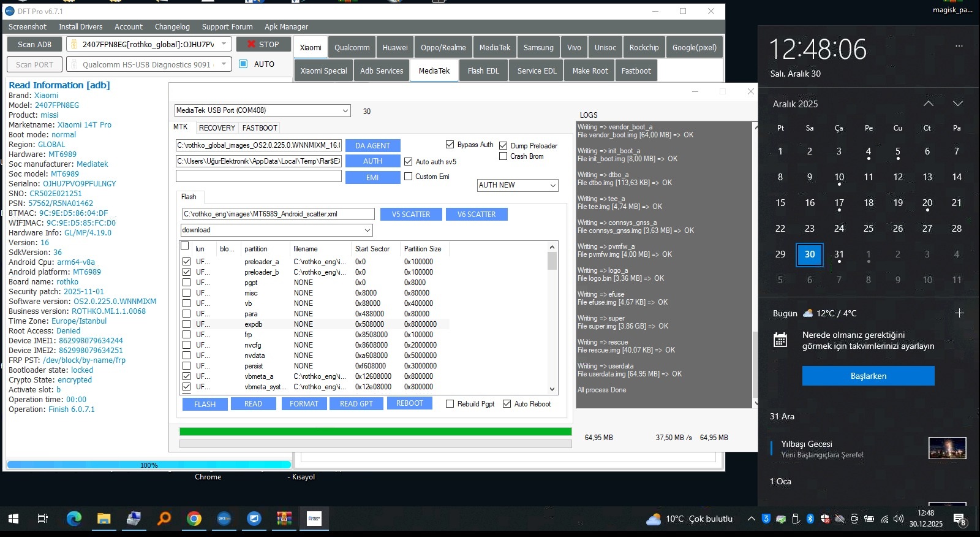980x537 pixels.
Task: Add a calendar event with plus icon
Action: [x=959, y=313]
